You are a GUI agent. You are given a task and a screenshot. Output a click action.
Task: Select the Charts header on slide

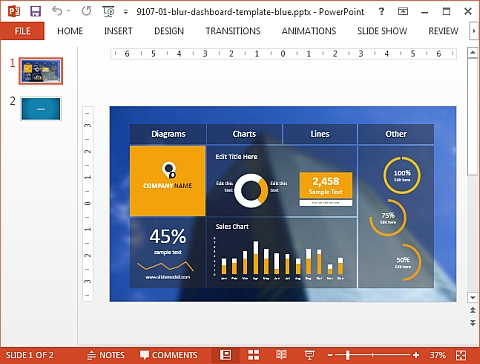244,134
